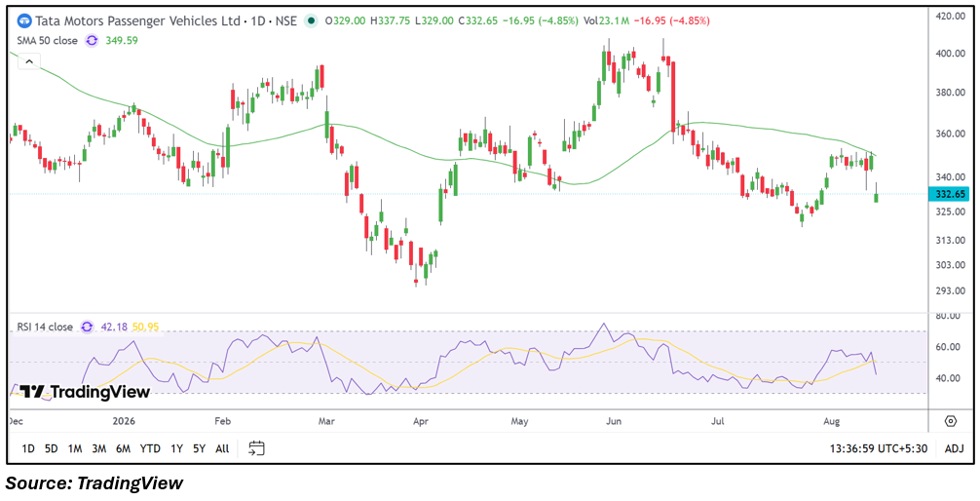
Task: Click the 420.00 price axis label
Action: pos(953,15)
